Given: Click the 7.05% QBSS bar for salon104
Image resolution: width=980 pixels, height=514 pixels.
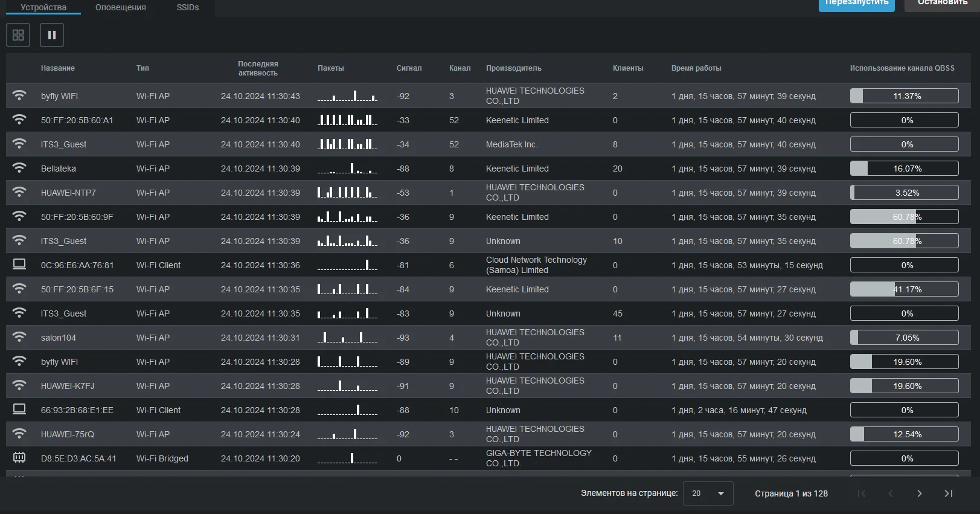Looking at the screenshot, I should (904, 338).
